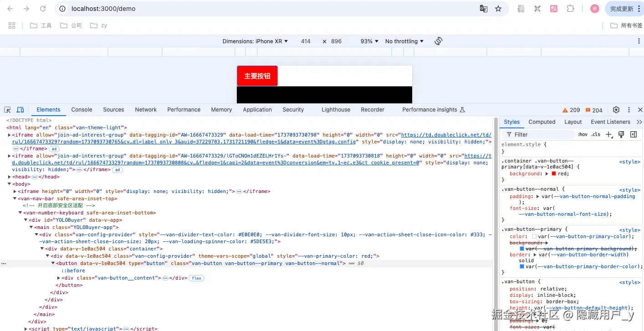Click the device width field showing 414
644x331 pixels.
(x=306, y=41)
